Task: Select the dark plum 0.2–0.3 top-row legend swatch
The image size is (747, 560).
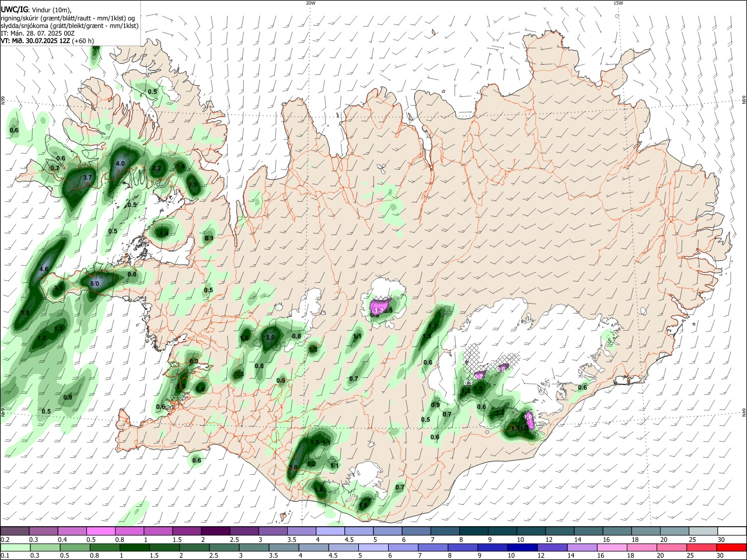Action: pos(15,531)
